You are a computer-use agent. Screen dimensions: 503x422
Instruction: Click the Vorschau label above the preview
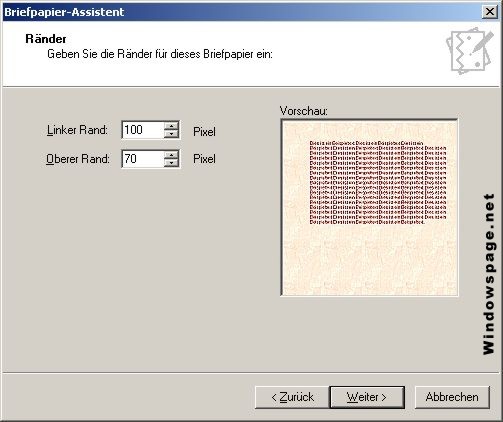pos(304,111)
